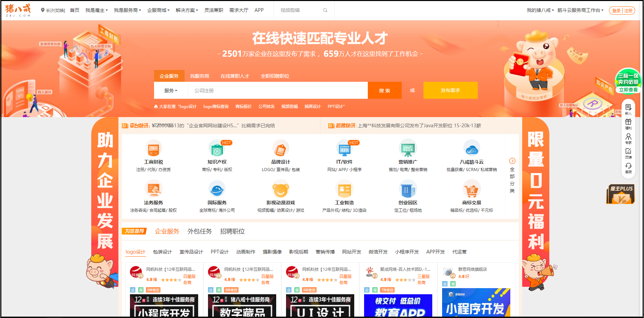
Task: Select the APP开发 sub-category
Action: pyautogui.click(x=435, y=252)
